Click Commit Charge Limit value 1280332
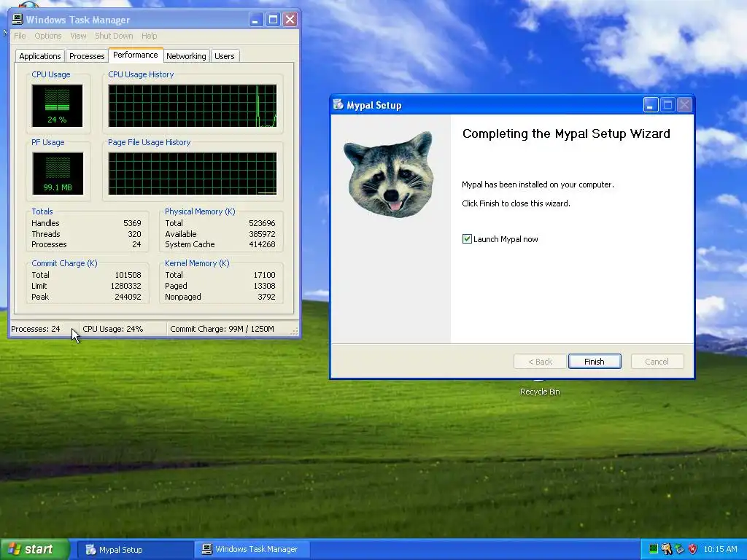The width and height of the screenshot is (747, 560). (x=125, y=286)
